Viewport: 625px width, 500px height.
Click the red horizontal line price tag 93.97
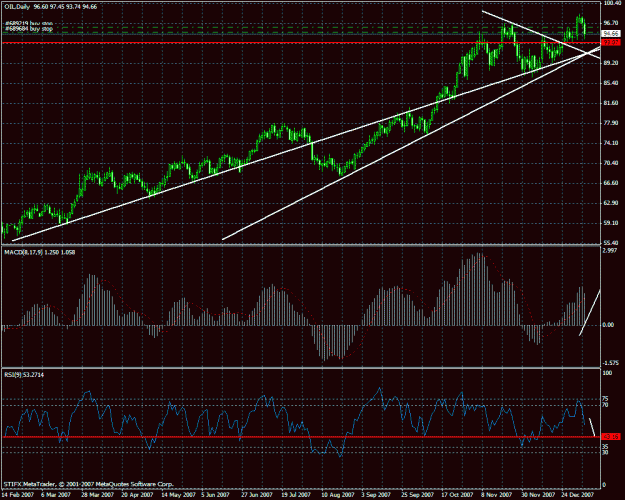point(611,42)
